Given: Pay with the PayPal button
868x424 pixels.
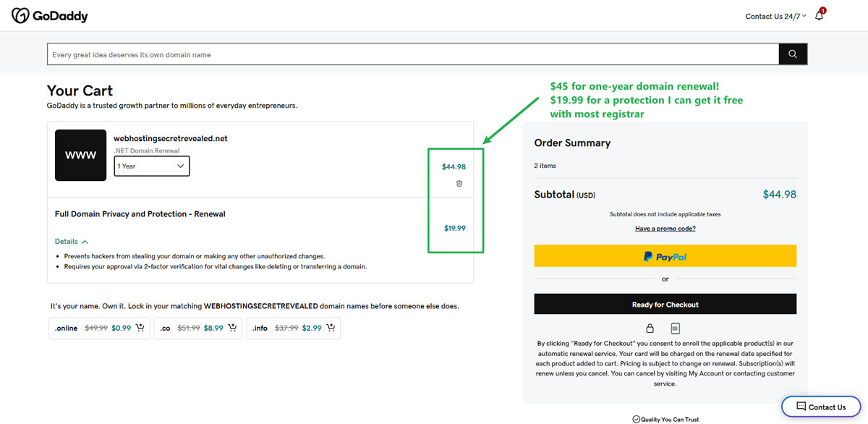Looking at the screenshot, I should click(x=665, y=255).
